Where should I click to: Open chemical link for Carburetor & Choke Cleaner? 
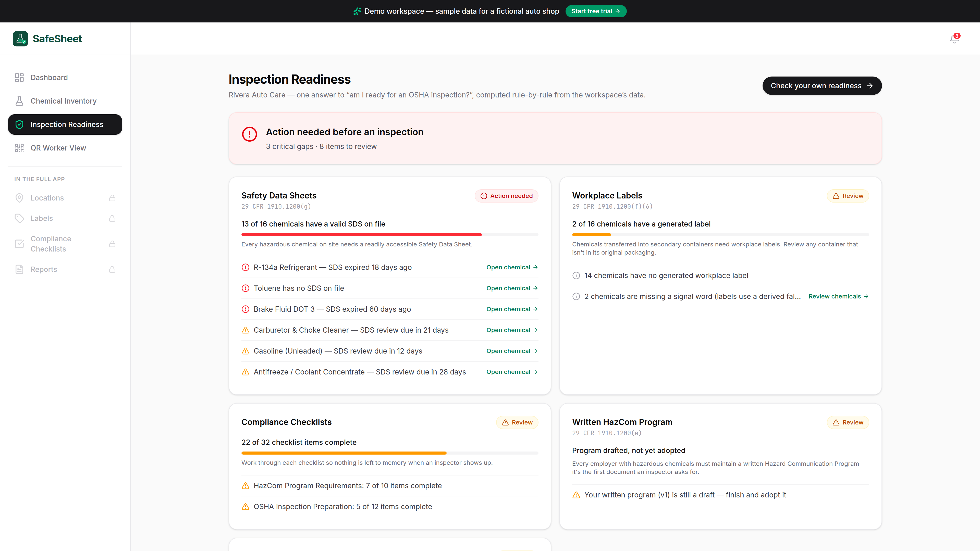pos(512,330)
